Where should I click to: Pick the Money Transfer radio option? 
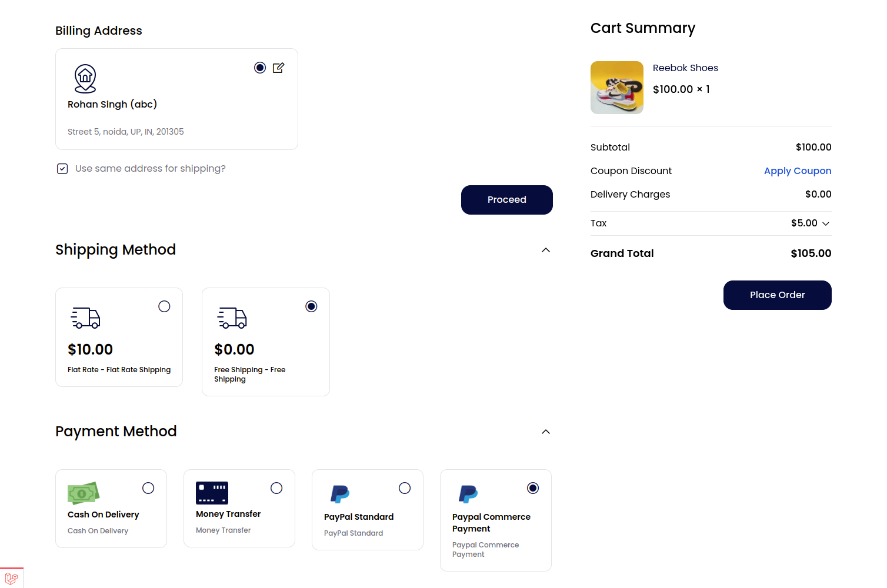coord(276,488)
